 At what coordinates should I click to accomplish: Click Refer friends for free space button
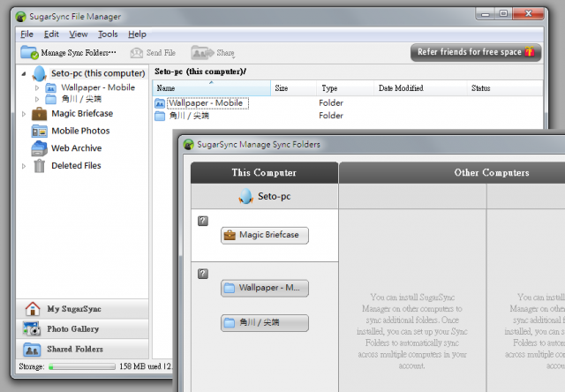[476, 52]
